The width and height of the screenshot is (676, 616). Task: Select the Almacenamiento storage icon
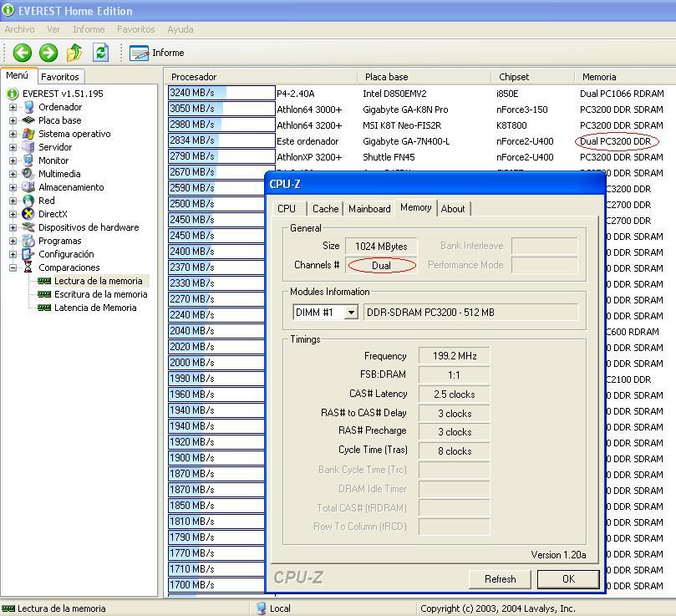click(28, 187)
